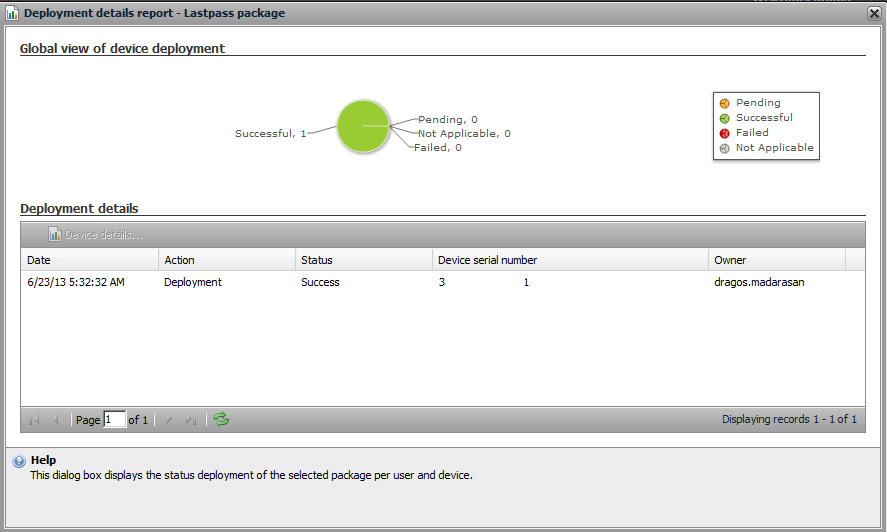This screenshot has height=532, width=887.
Task: Go to first page arrow icon
Action: click(35, 420)
